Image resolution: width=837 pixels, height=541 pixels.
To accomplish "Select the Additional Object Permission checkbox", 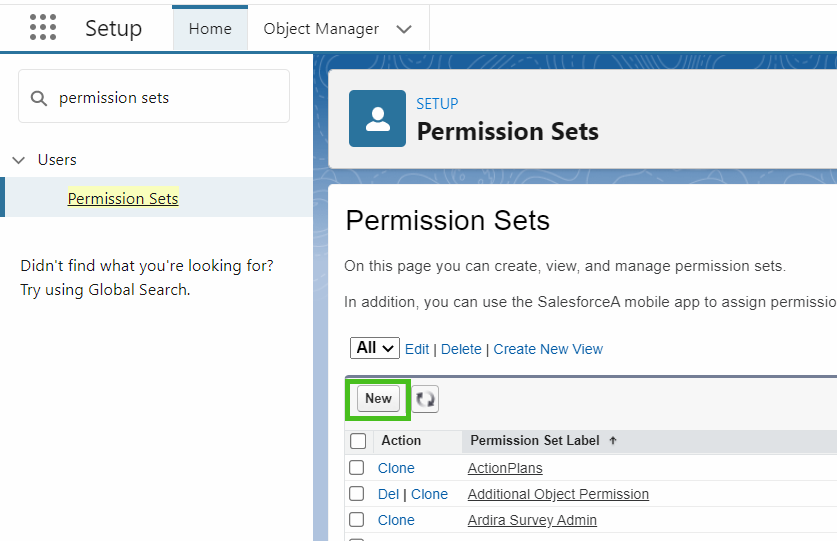I will pos(357,494).
